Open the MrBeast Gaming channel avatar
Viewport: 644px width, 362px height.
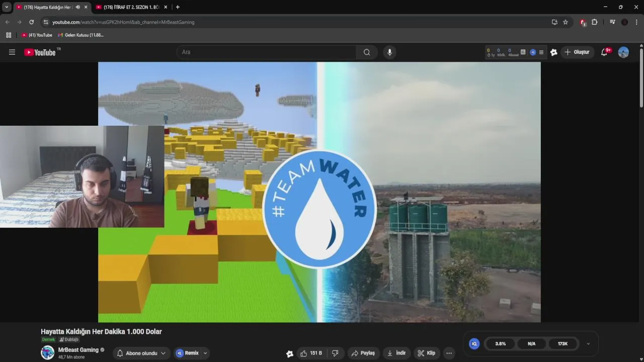(47, 352)
